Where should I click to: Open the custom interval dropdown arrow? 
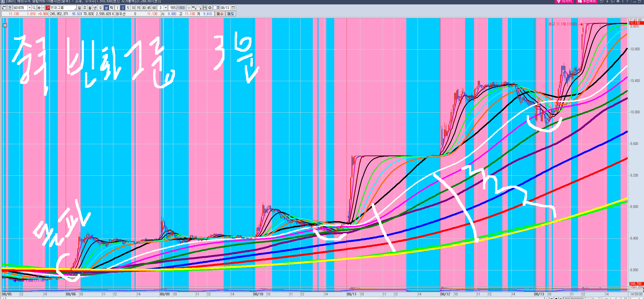click(166, 8)
